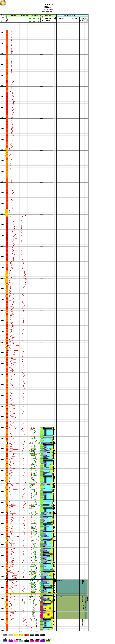Viewport: 115px width, 644px height.
Task: Select the Anhydrite legend swatch
Action: pyautogui.click(x=16, y=642)
